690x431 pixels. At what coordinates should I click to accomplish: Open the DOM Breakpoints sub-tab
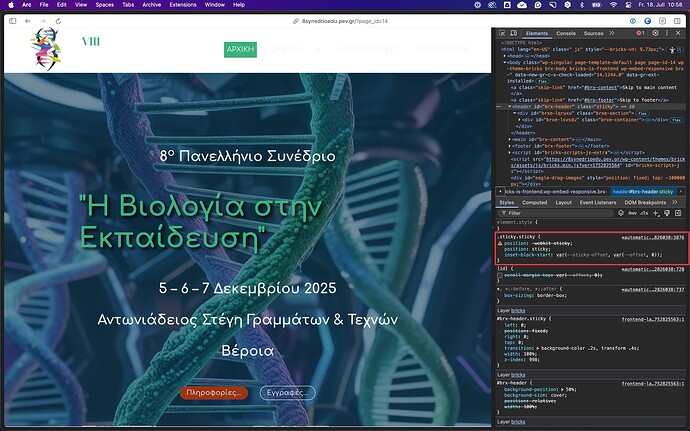click(645, 203)
